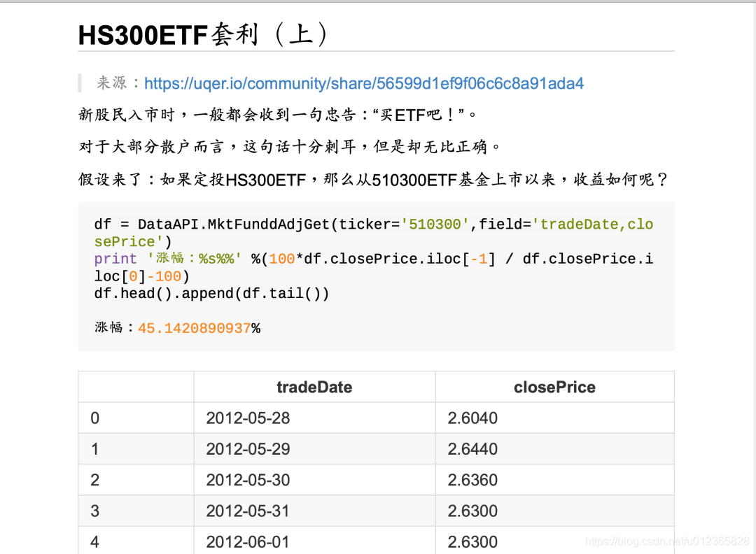The width and height of the screenshot is (756, 554).
Task: Click the output value 45.1420890937
Action: (195, 328)
